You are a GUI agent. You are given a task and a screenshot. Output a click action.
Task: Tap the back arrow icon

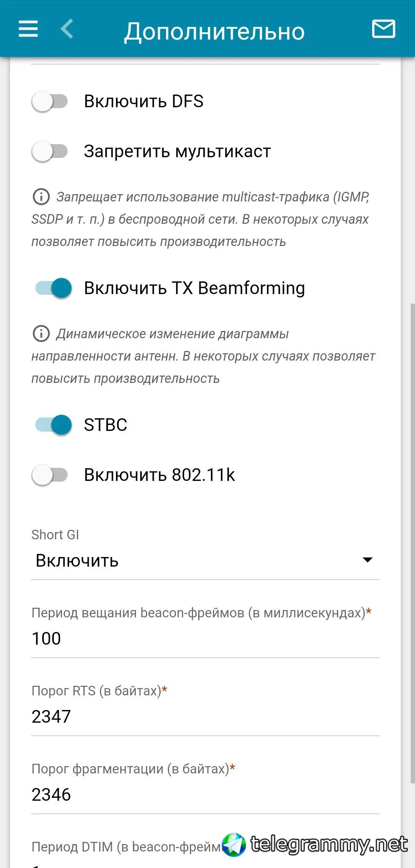click(66, 29)
